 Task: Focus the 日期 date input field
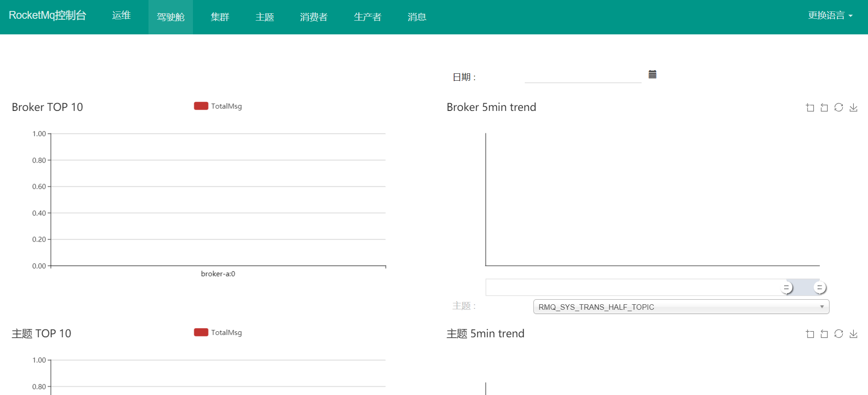pyautogui.click(x=583, y=76)
